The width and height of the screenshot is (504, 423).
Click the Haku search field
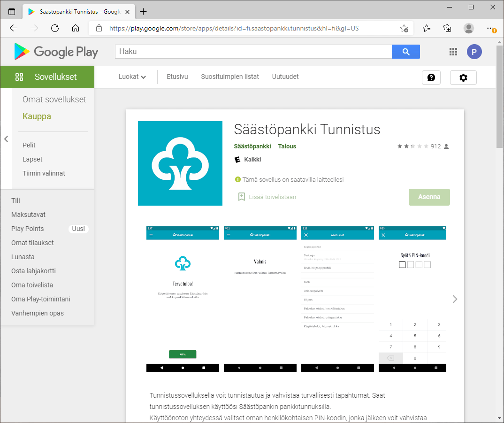point(253,52)
